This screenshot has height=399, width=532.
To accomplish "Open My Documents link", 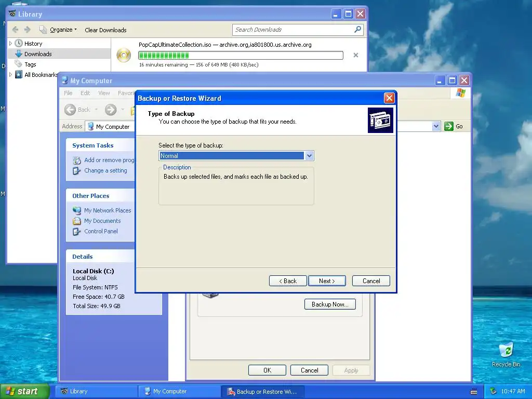I will coord(102,221).
